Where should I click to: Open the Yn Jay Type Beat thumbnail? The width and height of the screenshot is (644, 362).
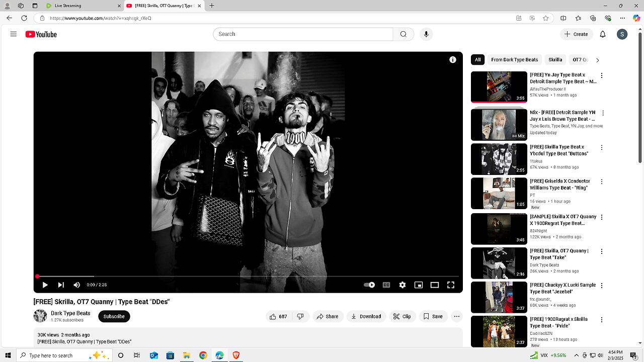499,87
